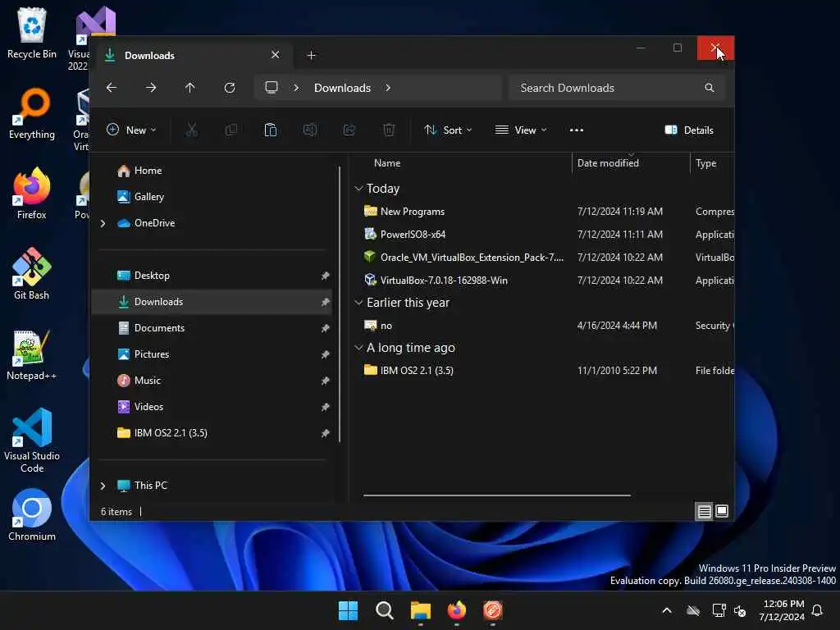Go back with the left arrow button
The width and height of the screenshot is (840, 630).
coord(112,87)
